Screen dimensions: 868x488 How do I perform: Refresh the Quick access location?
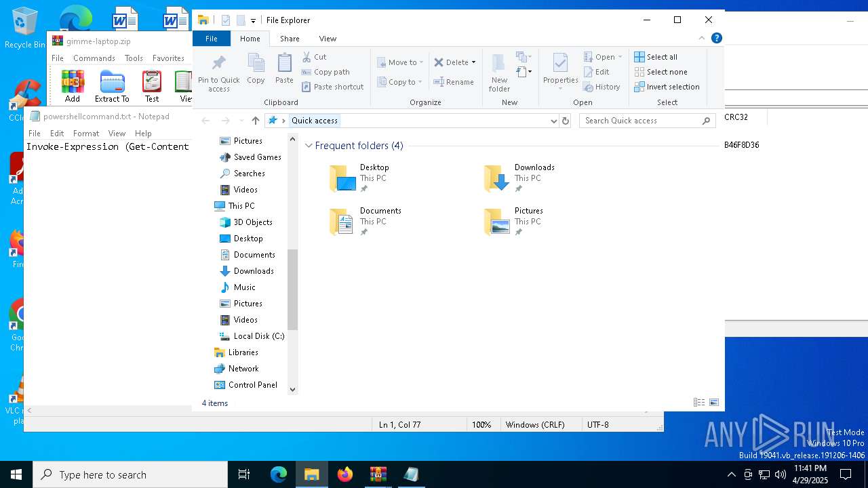pos(566,121)
